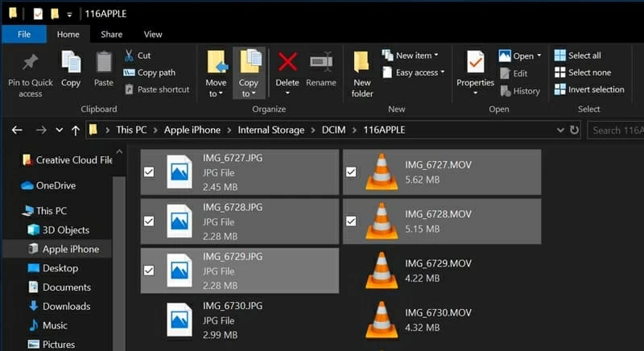The width and height of the screenshot is (644, 351).
Task: Click the Rename icon in Organize group
Action: pyautogui.click(x=321, y=63)
